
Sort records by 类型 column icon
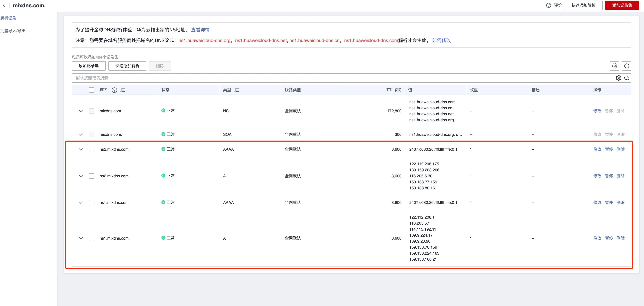coord(236,90)
